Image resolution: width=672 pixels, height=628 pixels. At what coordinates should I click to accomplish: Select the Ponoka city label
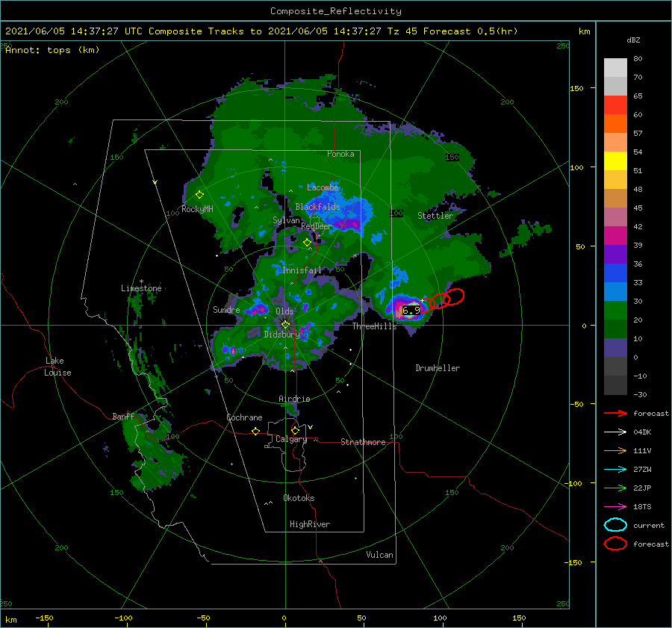[340, 154]
